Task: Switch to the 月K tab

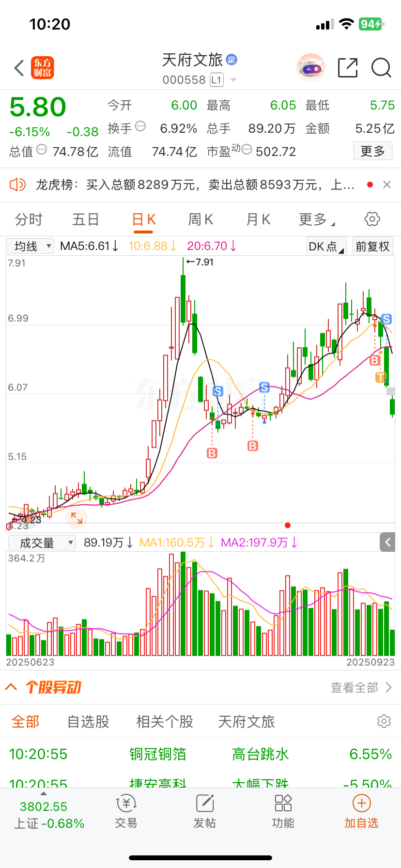Action: pos(258,219)
